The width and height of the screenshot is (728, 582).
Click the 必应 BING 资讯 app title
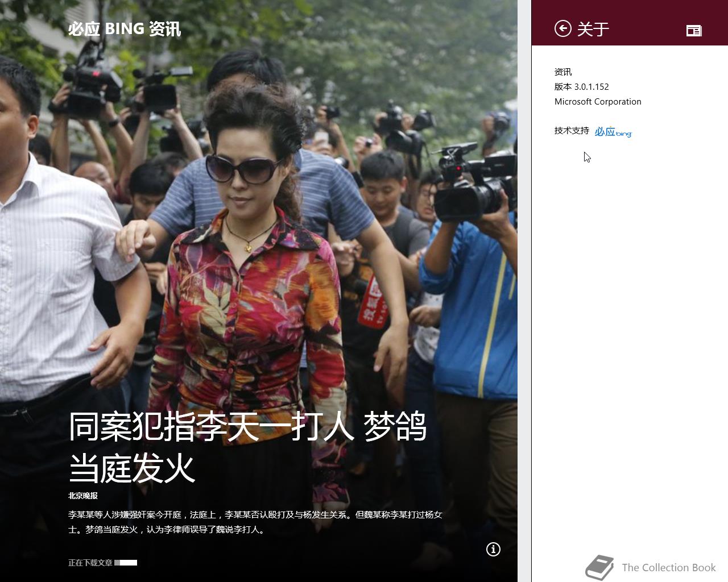[125, 29]
